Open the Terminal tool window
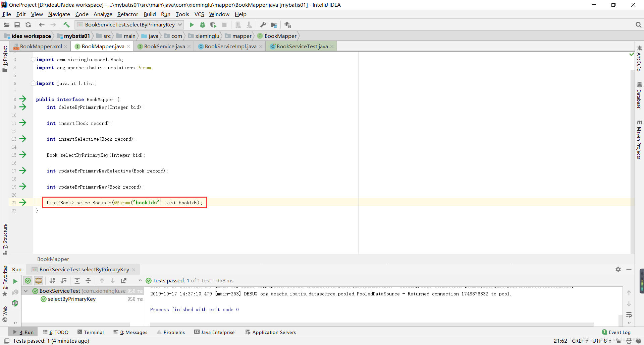This screenshot has width=644, height=345. tap(91, 332)
